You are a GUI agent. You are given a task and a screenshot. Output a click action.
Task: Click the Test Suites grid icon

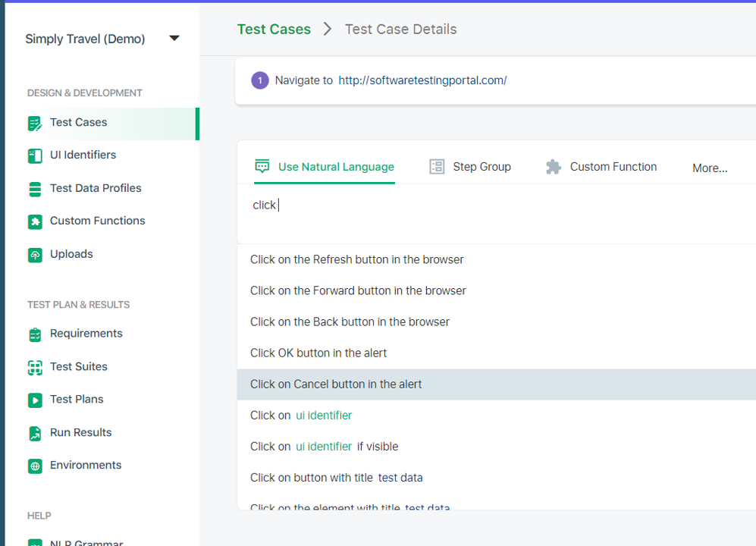[x=35, y=368]
